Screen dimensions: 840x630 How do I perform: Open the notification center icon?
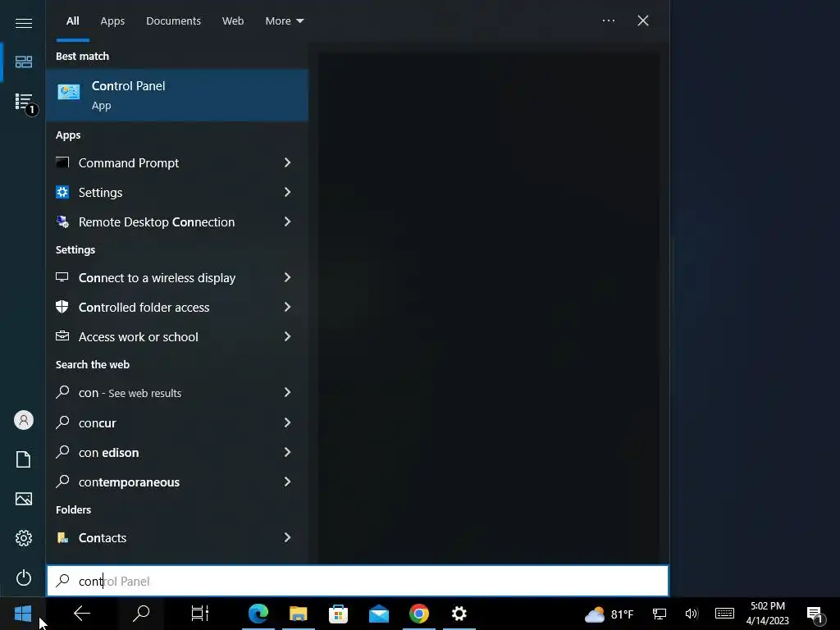coord(815,615)
